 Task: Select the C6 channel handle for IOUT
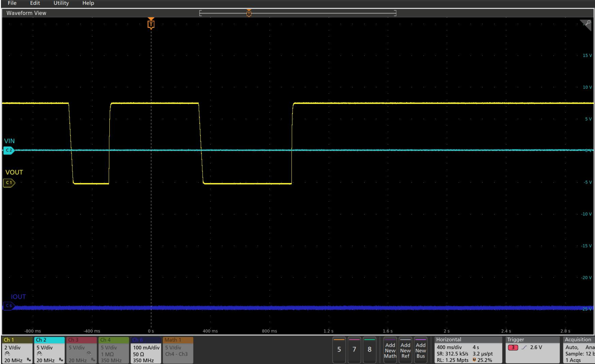(x=9, y=306)
